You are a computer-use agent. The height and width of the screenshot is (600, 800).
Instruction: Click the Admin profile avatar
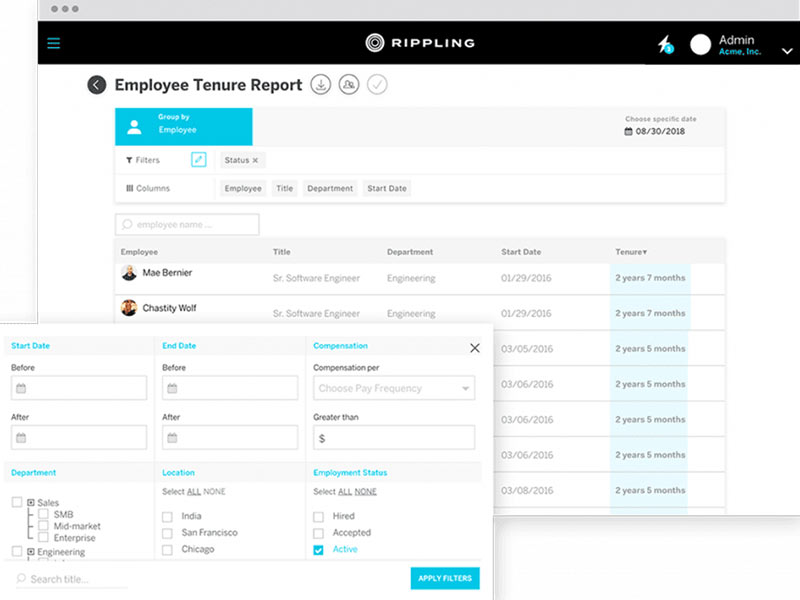coord(700,44)
